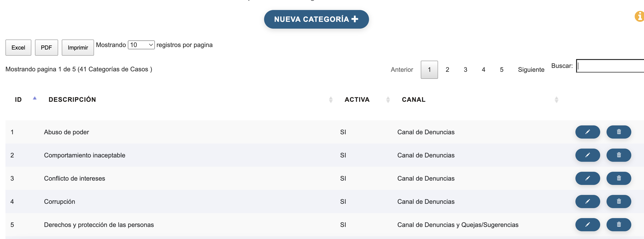Choose the PDF export option

click(46, 47)
